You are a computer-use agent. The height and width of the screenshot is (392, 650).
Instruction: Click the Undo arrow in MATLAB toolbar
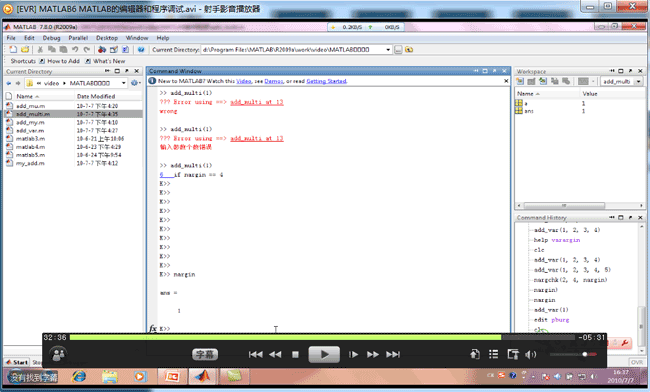[75, 50]
